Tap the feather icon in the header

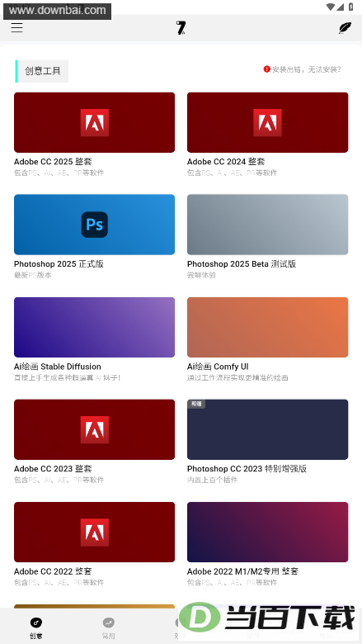(345, 28)
